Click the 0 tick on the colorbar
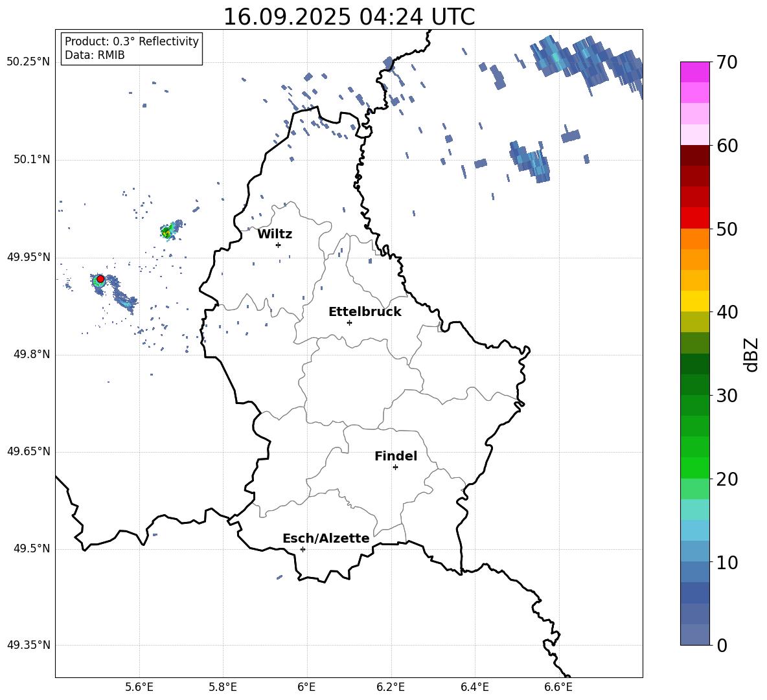Screen dimensions: 767x700 (x=722, y=645)
